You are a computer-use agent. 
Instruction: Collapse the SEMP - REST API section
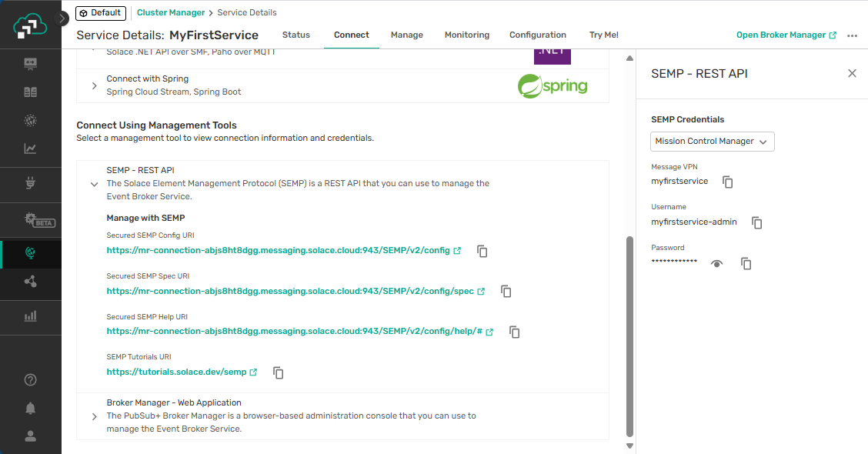94,184
